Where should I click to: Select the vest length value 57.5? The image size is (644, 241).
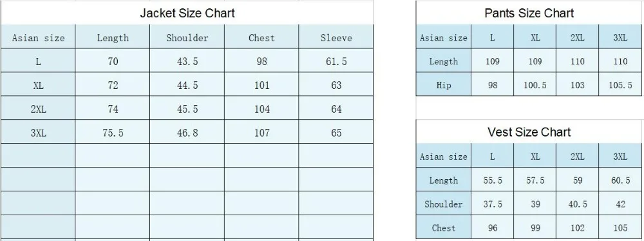click(x=535, y=180)
